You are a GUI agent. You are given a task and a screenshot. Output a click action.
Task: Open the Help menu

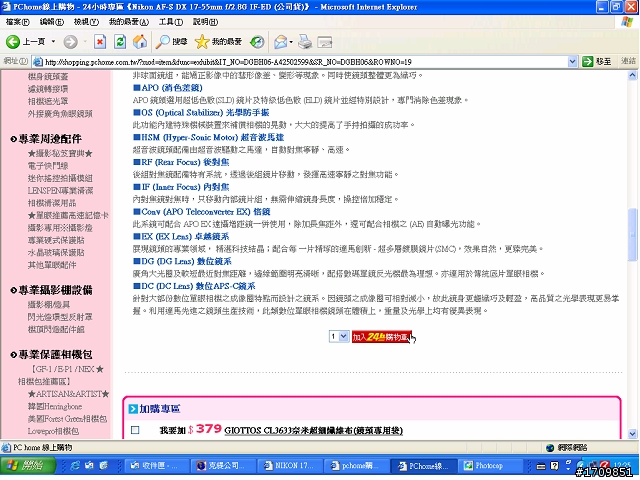pyautogui.click(x=205, y=22)
